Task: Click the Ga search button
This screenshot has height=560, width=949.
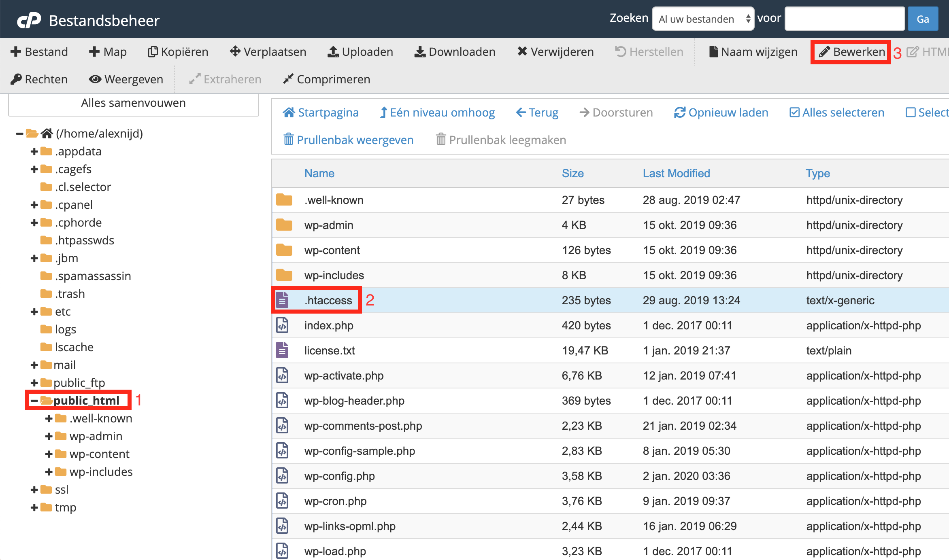Action: (923, 19)
